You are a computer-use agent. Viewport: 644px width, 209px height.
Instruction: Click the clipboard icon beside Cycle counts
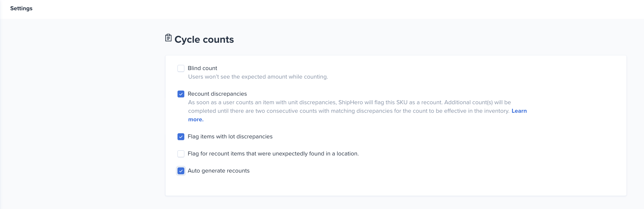point(168,38)
